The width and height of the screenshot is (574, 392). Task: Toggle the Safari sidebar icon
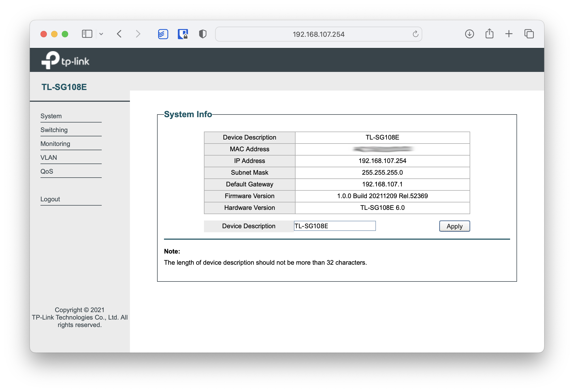tap(87, 34)
